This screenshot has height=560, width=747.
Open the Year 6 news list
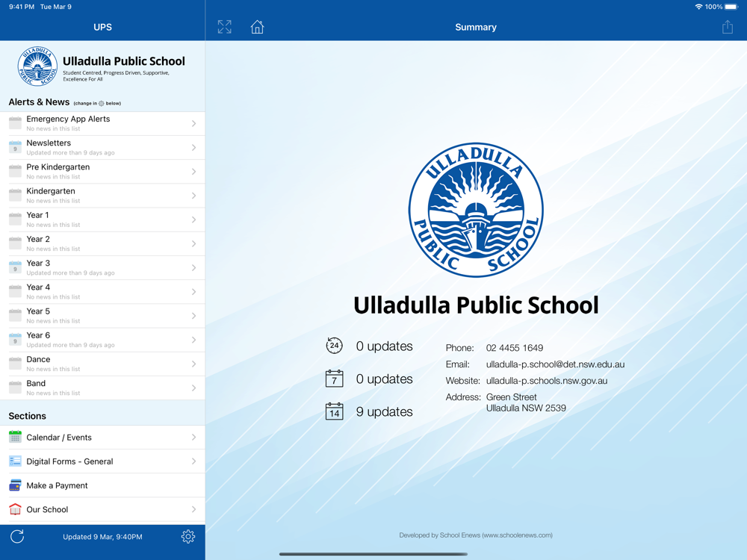click(x=102, y=340)
